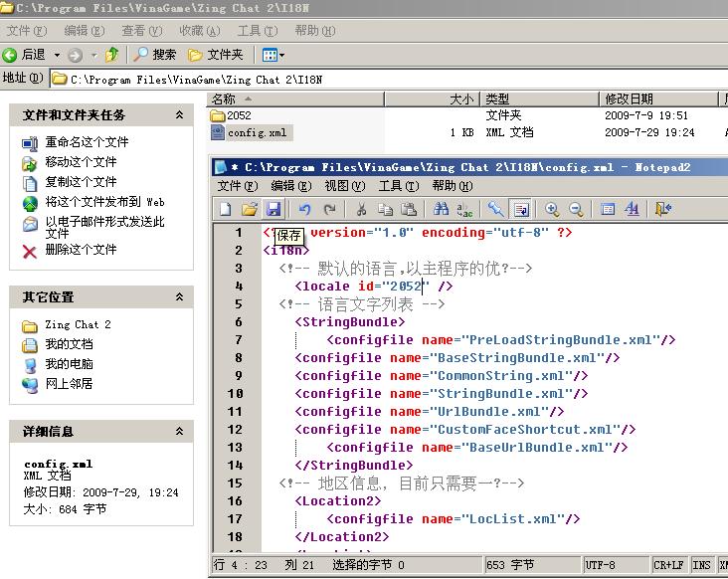Undo the last edit in Notepad2

(x=305, y=209)
